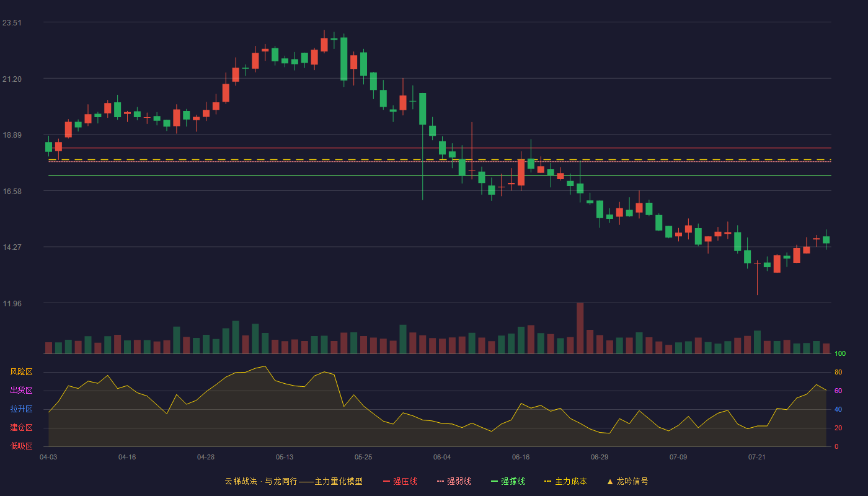
Task: Toggle the 强撑线 legend entry
Action: pos(508,481)
